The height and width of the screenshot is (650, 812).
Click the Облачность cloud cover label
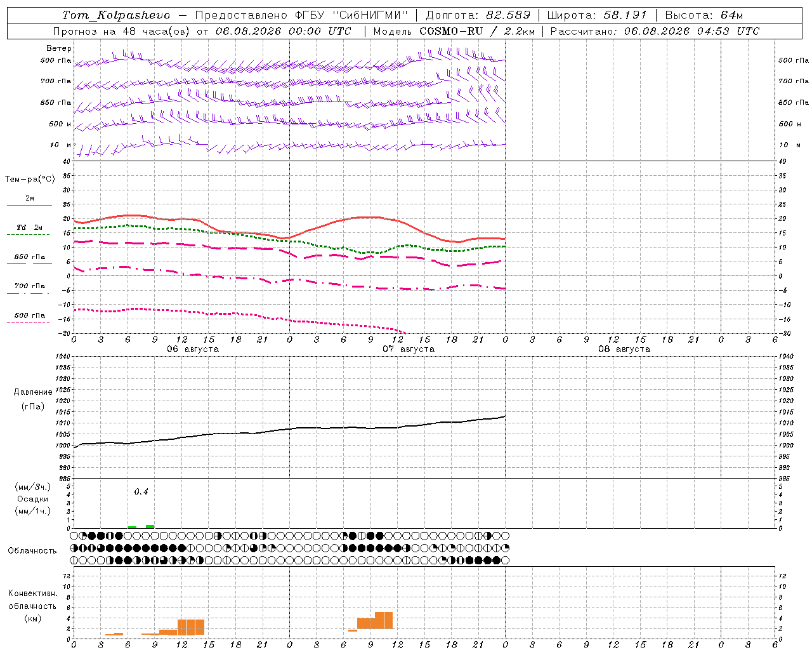[x=32, y=550]
